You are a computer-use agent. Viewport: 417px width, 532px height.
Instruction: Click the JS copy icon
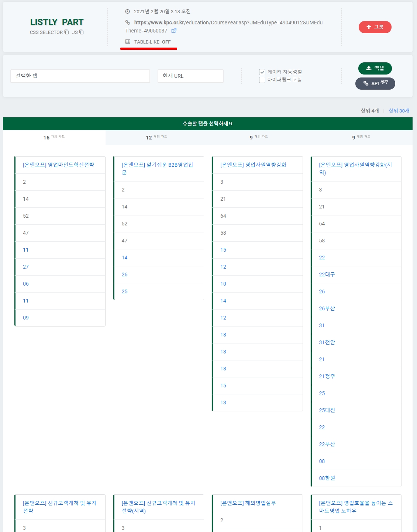point(82,32)
